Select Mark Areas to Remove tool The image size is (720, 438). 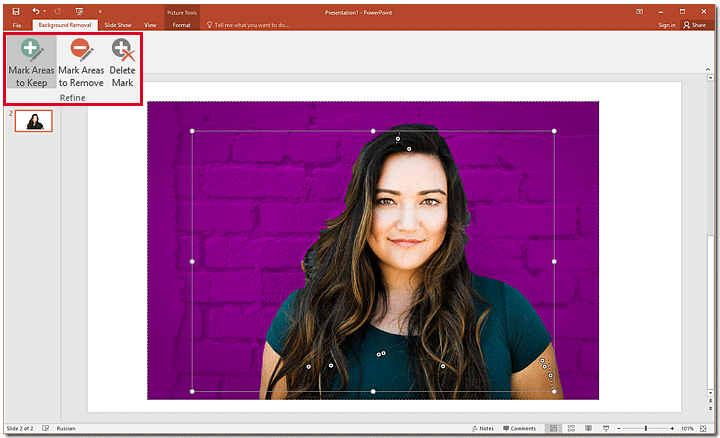(x=81, y=62)
